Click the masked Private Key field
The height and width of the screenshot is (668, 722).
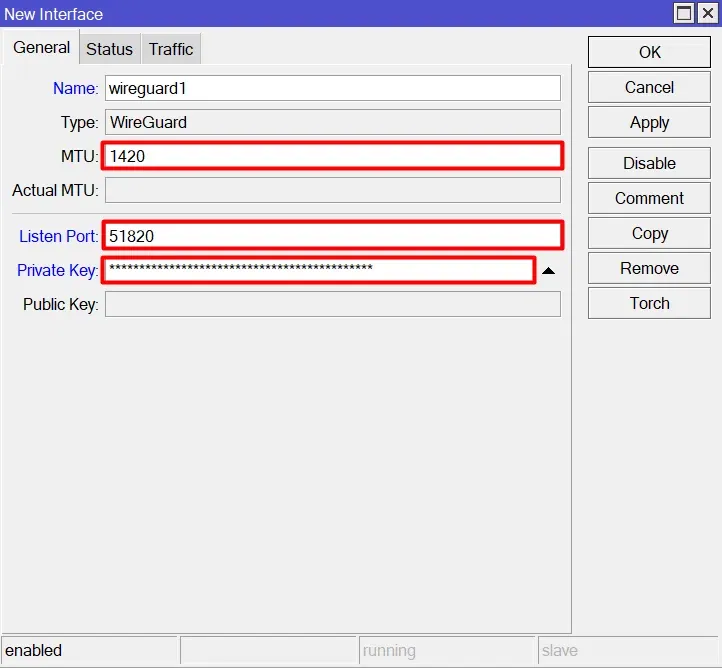(x=318, y=270)
